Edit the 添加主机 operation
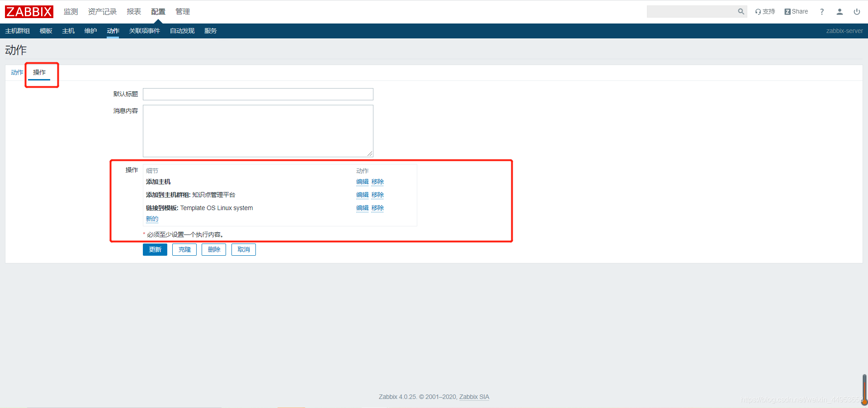Viewport: 868px width, 408px height. click(363, 182)
